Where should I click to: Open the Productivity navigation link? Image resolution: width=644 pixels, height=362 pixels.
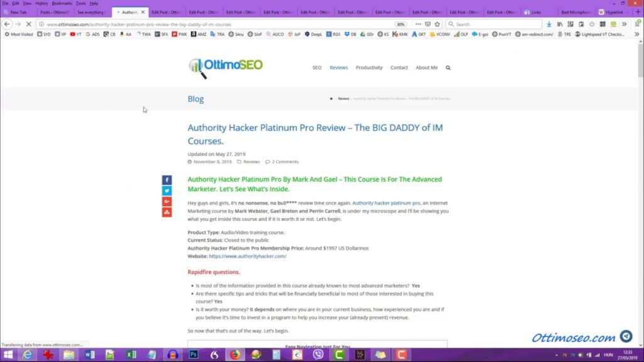[x=369, y=68]
